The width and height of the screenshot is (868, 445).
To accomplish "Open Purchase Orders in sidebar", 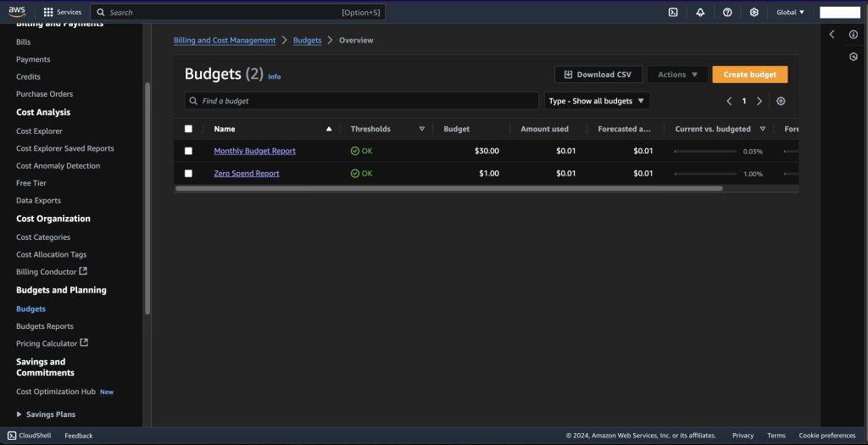I will click(x=44, y=94).
